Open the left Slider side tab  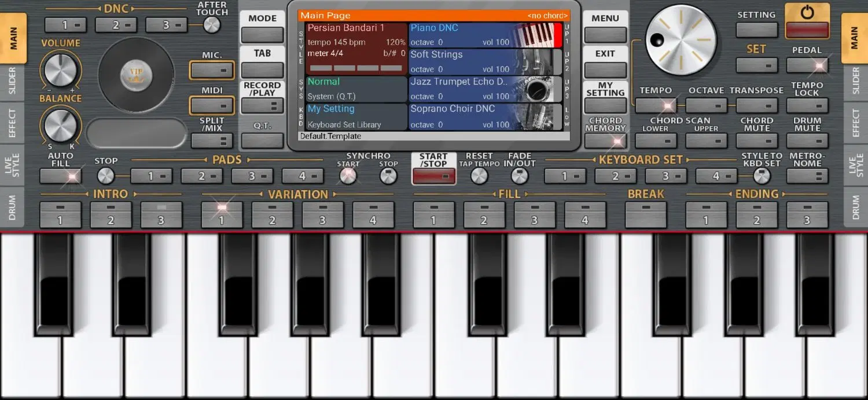[x=13, y=82]
